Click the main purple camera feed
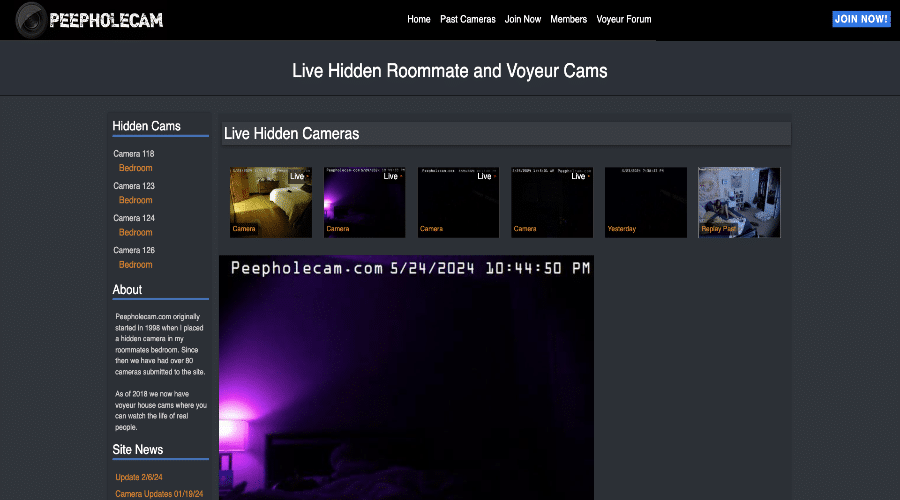The height and width of the screenshot is (500, 900). click(406, 378)
